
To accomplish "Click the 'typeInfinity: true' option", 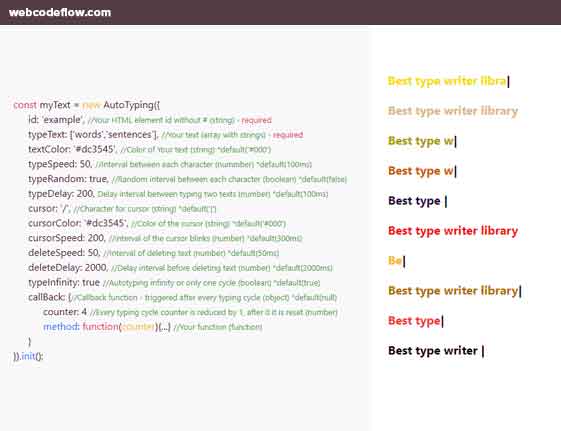I will (64, 283).
